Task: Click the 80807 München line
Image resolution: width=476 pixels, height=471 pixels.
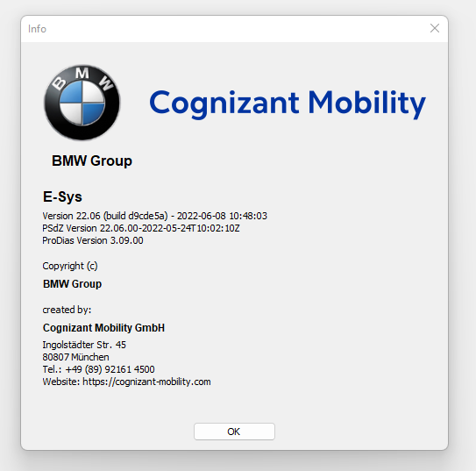Action: (76, 357)
